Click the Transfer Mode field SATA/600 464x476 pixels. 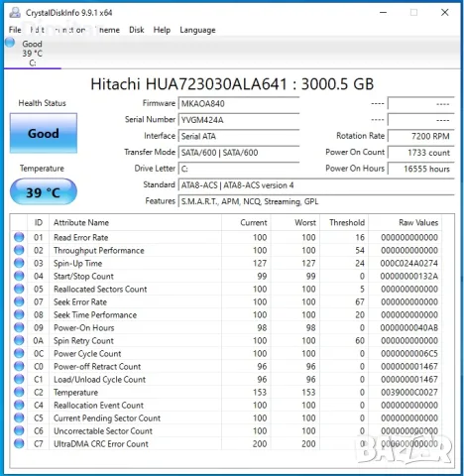239,153
